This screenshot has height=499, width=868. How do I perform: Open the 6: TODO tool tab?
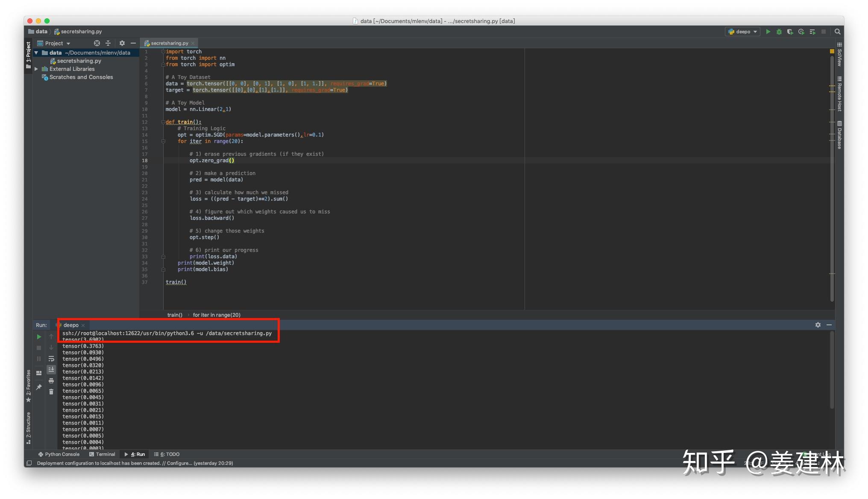[x=167, y=454]
